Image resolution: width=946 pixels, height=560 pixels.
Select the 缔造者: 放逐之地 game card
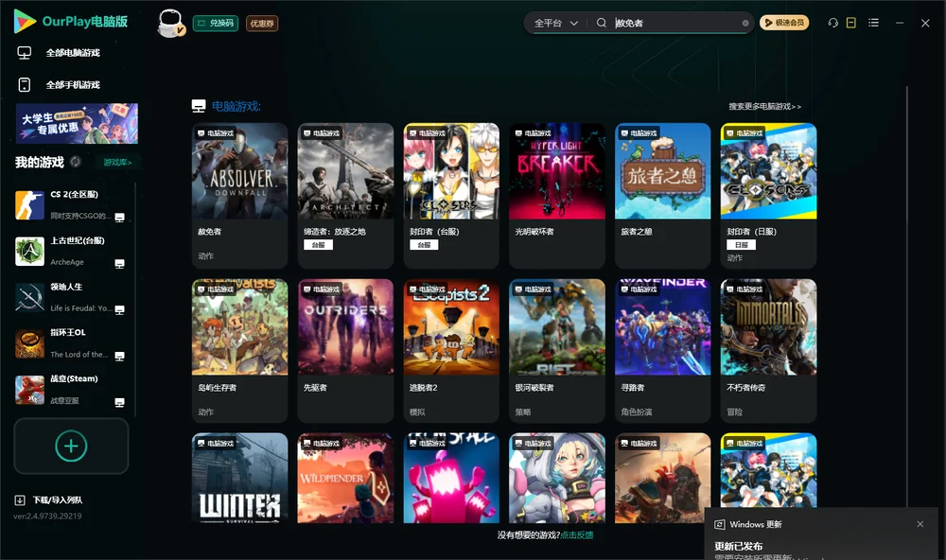(345, 196)
